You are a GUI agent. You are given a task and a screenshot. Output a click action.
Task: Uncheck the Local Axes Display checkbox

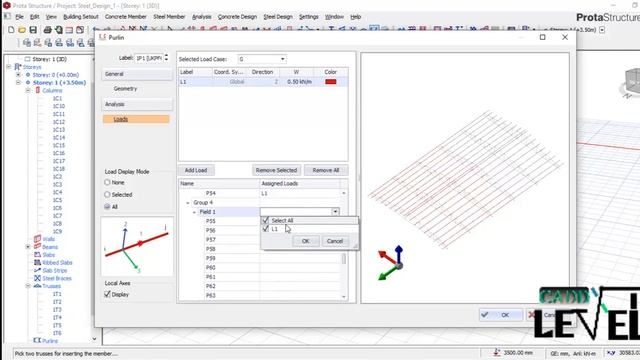tap(107, 294)
